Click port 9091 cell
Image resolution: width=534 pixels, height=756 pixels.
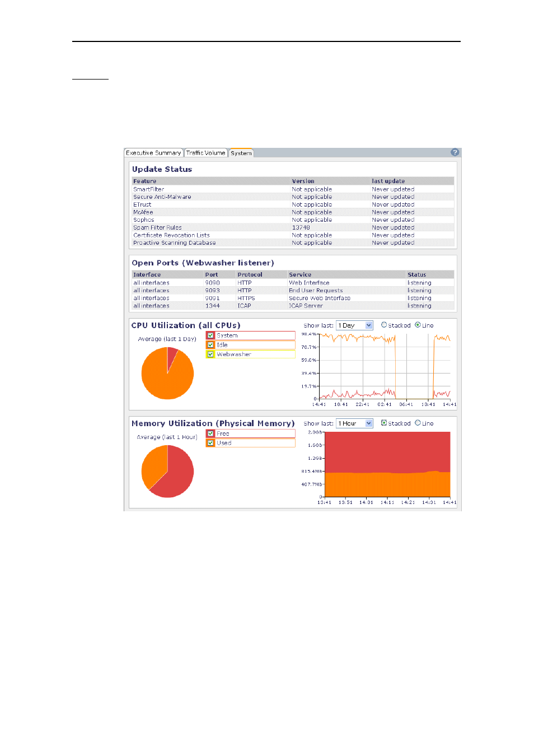[x=213, y=298]
